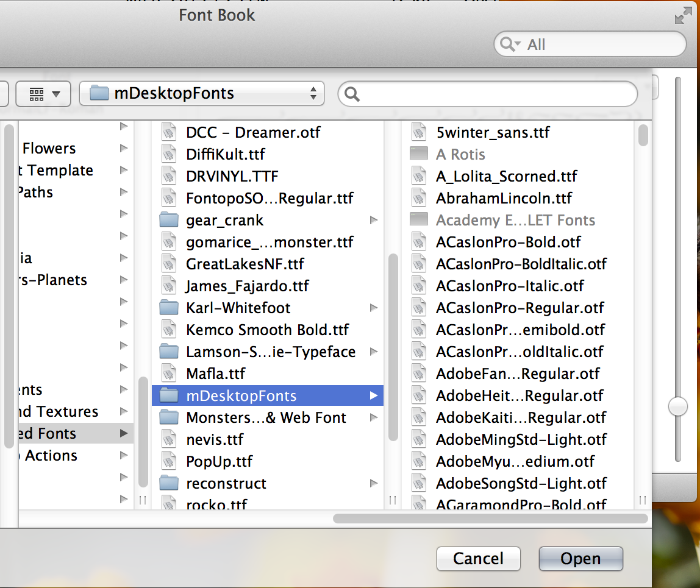Click the mDesktopFonts folder icon in list
Viewport: 700px width, 588px height.
[169, 395]
